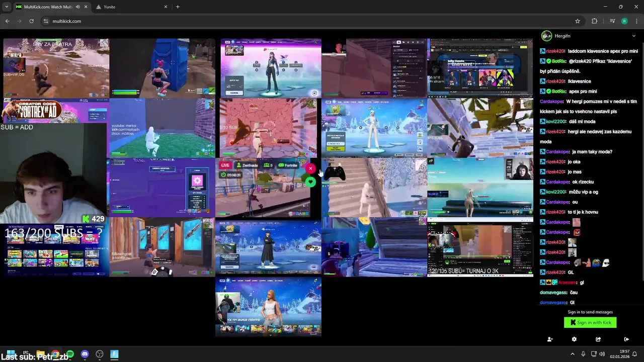Click the Arsevam username in chat
The image size is (644, 362).
pos(568,283)
